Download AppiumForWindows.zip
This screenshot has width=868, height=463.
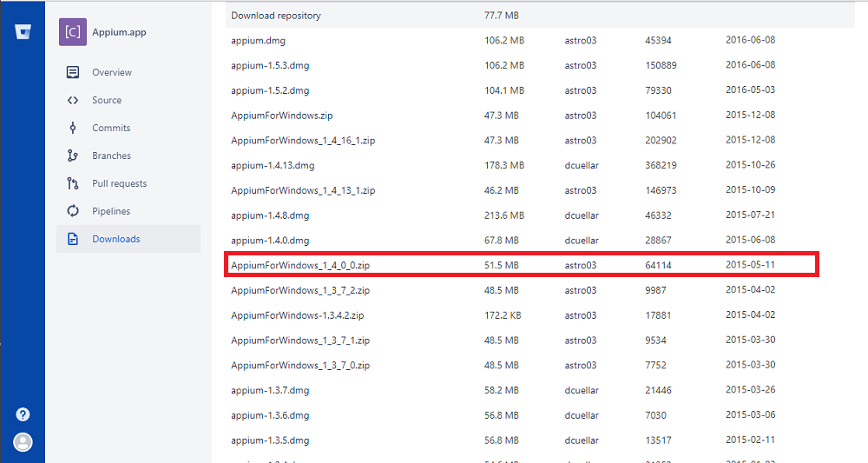(282, 116)
